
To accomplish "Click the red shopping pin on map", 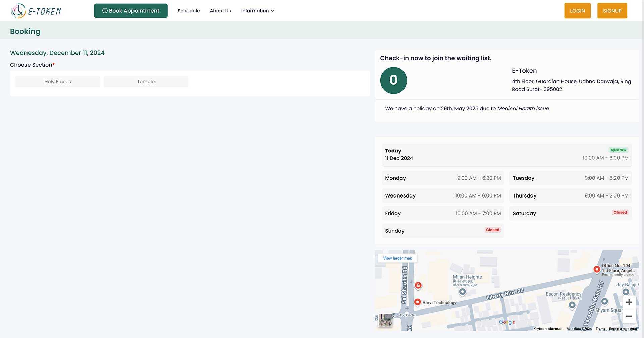I will pyautogui.click(x=418, y=285).
